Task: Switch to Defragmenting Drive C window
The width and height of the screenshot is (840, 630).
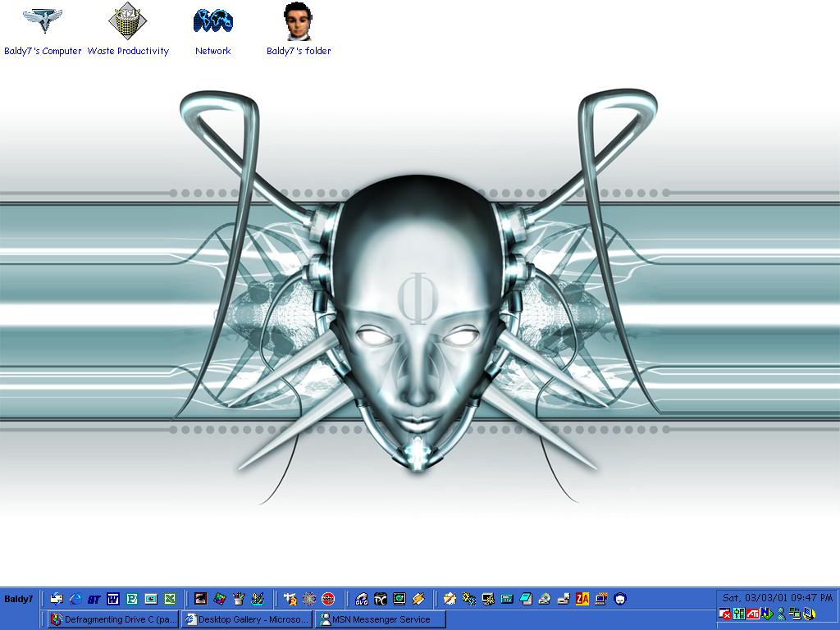Action: click(112, 619)
